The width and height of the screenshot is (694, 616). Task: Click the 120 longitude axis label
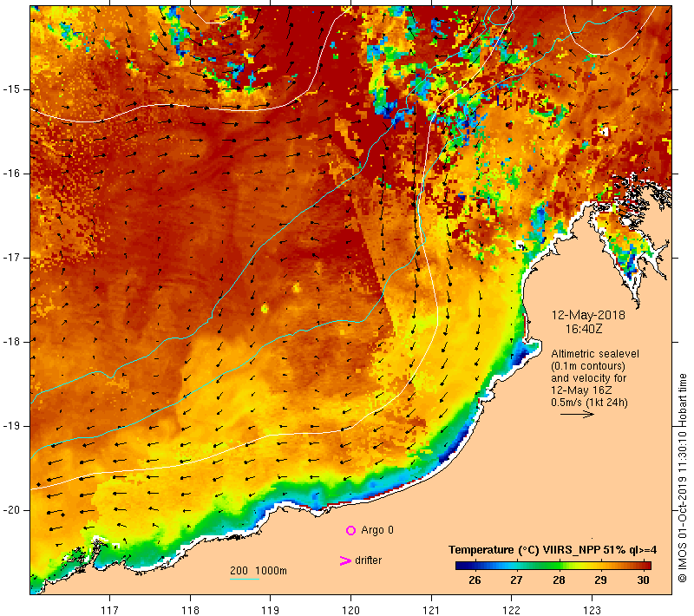351,610
